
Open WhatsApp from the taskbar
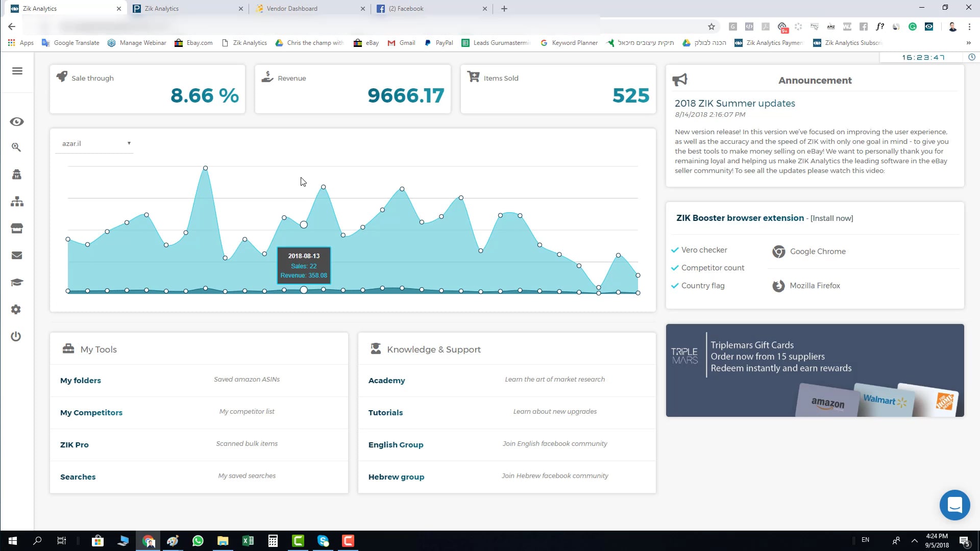click(x=198, y=541)
